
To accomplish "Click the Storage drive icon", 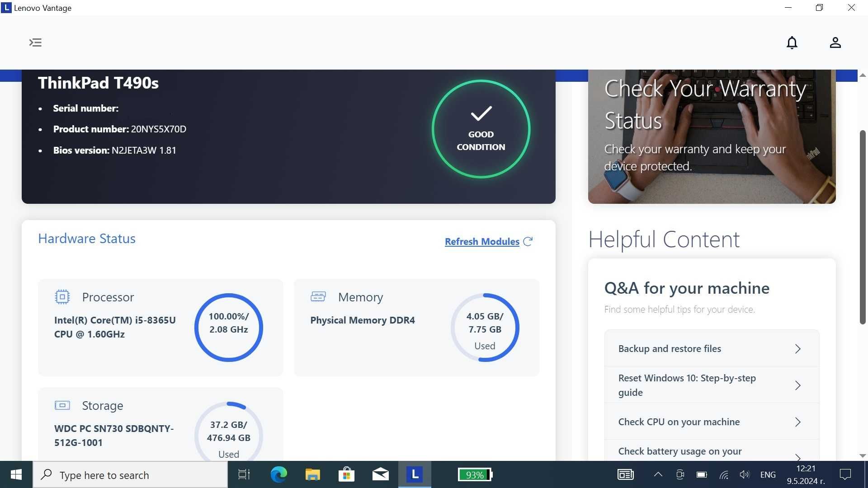I will pyautogui.click(x=62, y=405).
